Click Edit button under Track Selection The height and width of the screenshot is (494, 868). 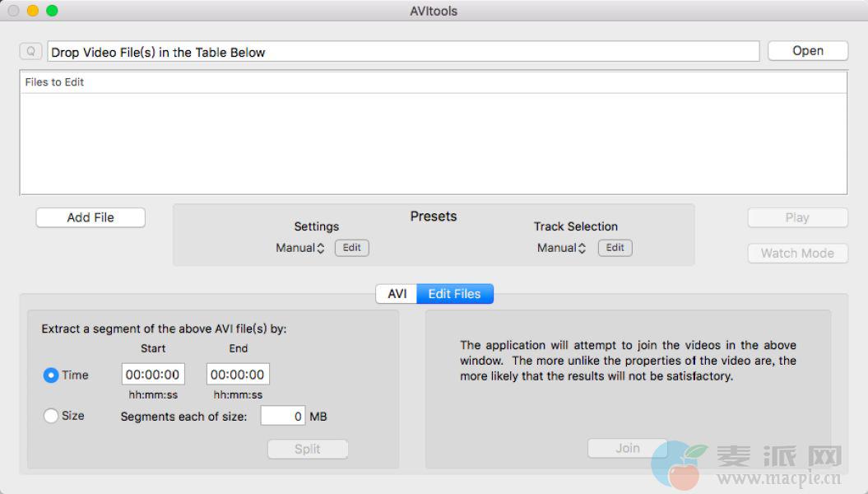click(615, 248)
